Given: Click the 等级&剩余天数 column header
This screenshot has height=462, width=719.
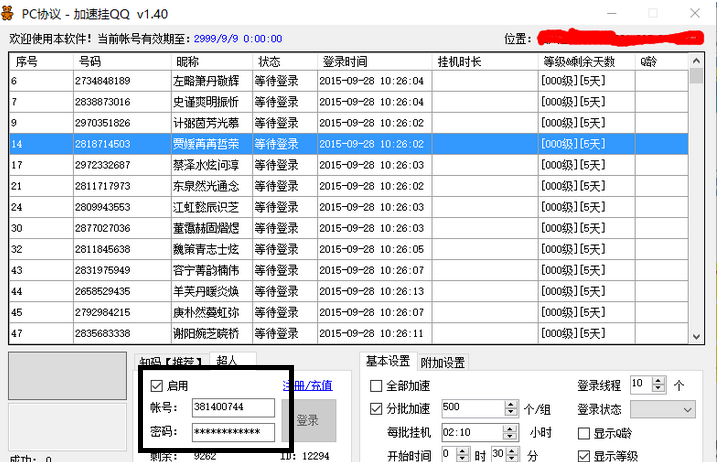Looking at the screenshot, I should 587,61.
